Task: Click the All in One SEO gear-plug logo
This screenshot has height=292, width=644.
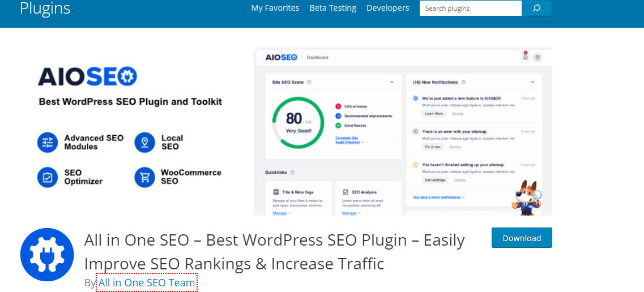Action: [47, 254]
